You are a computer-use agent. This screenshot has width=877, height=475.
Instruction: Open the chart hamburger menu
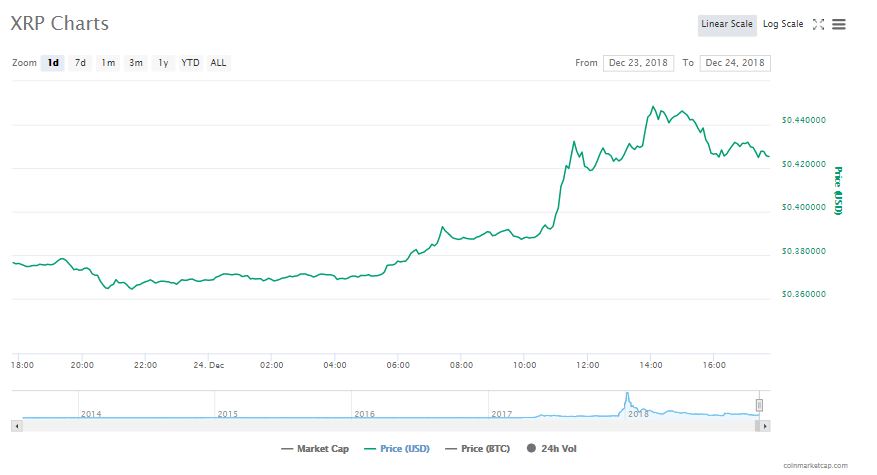[838, 24]
